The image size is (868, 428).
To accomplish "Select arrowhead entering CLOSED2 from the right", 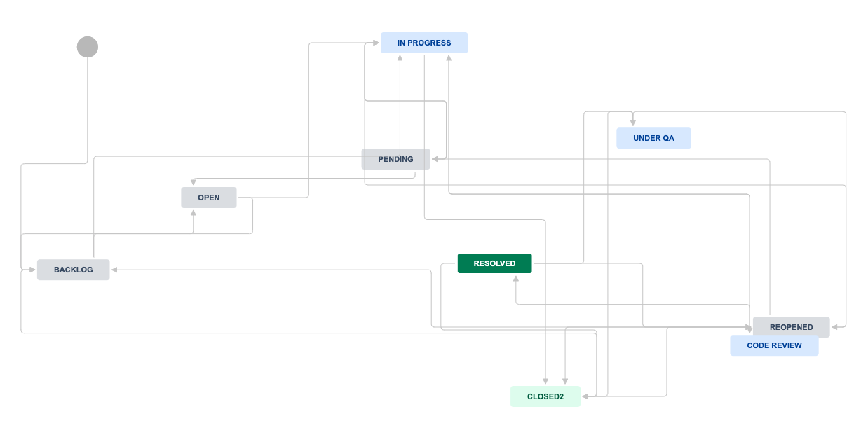I will (585, 396).
